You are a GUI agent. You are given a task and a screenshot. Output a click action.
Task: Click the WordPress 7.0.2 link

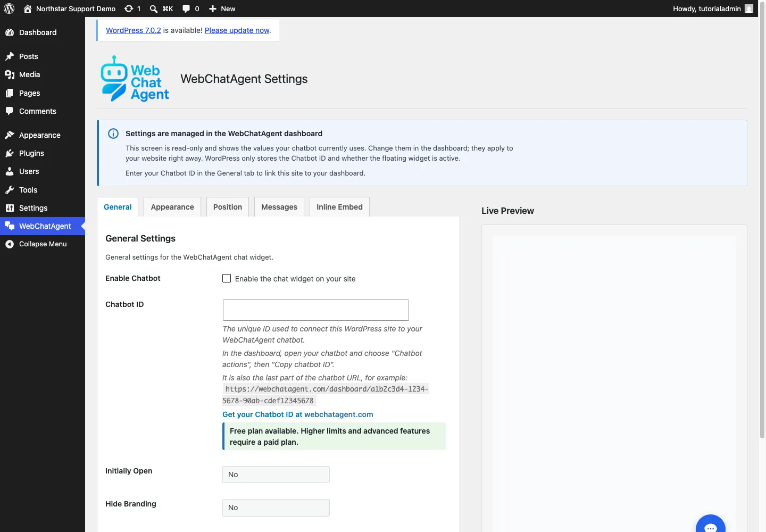point(134,30)
